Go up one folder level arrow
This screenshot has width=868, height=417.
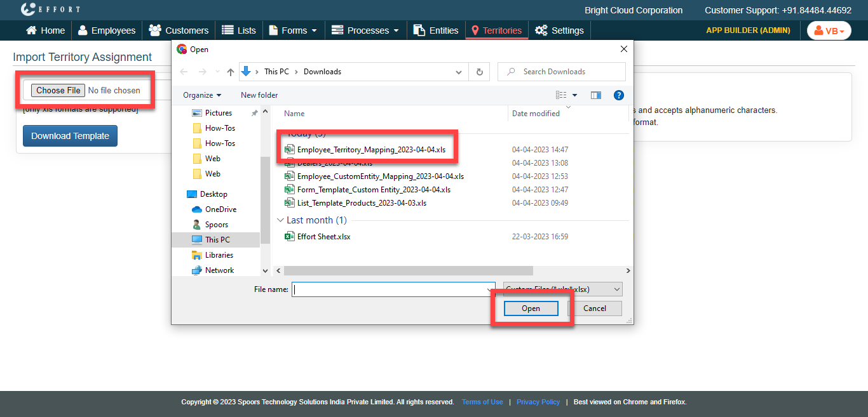[230, 72]
